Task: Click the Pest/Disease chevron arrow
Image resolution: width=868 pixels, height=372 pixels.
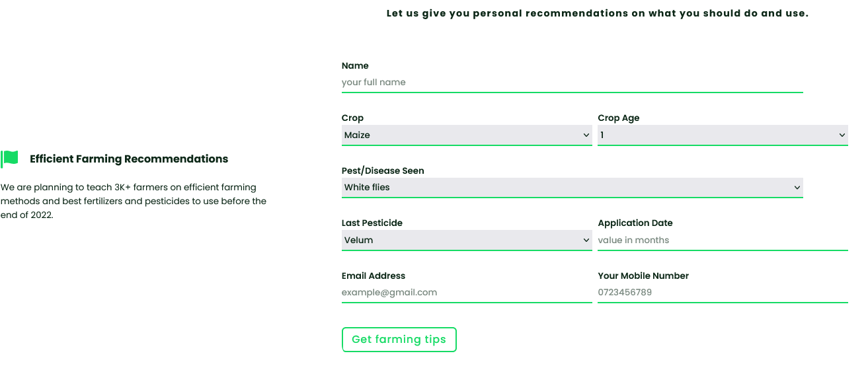Action: 797,188
